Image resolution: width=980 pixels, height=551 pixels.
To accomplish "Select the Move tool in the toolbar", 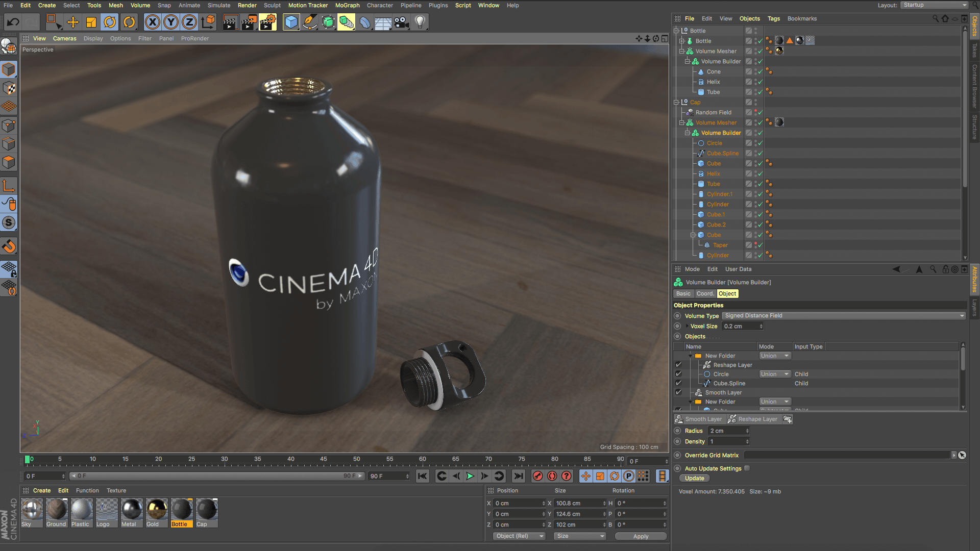I will [x=73, y=22].
